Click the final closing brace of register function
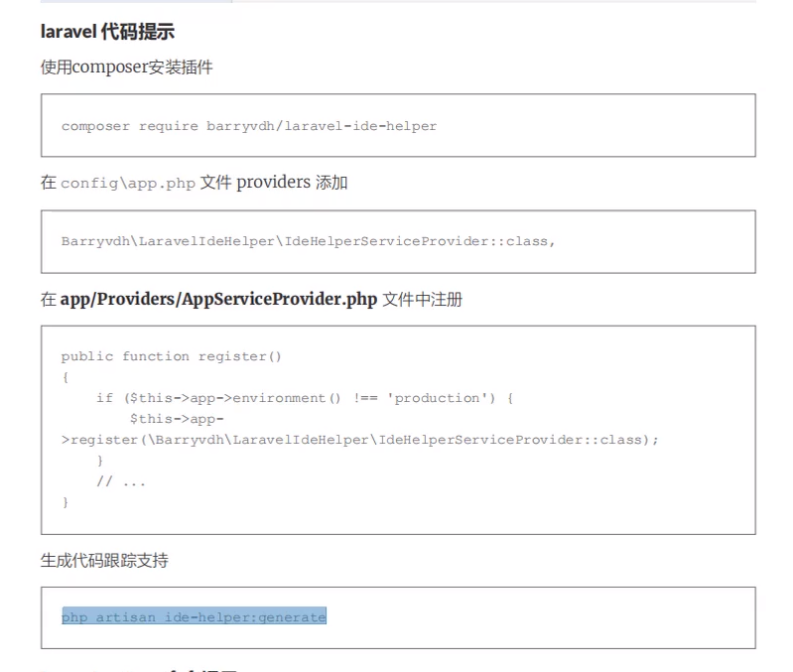The height and width of the screenshot is (672, 793). [x=66, y=502]
